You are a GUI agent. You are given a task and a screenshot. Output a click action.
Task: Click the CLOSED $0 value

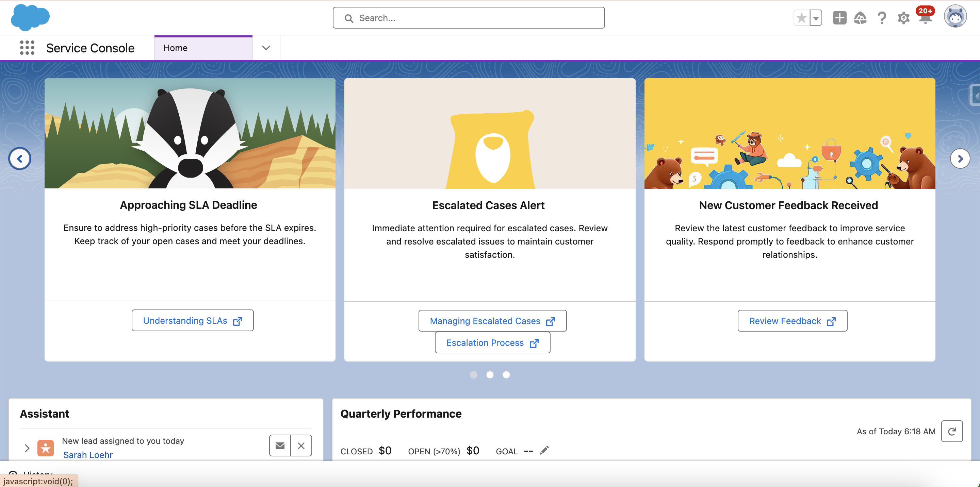click(x=385, y=451)
